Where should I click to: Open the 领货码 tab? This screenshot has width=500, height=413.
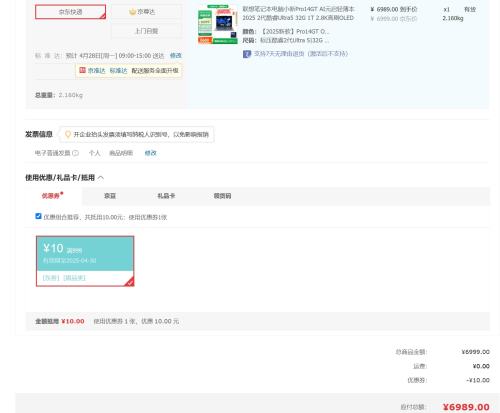pos(222,196)
